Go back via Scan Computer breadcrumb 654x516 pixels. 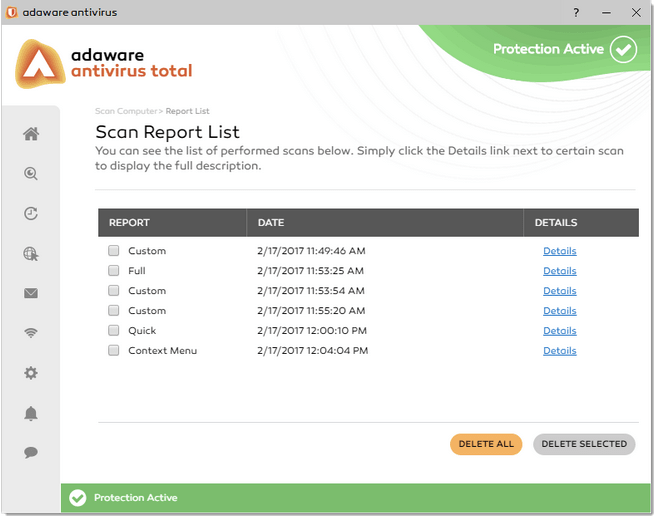coord(126,111)
